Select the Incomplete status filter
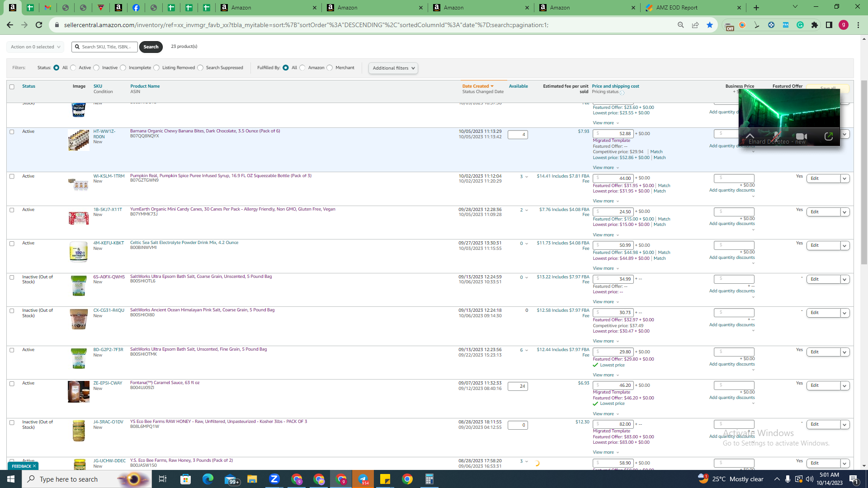Viewport: 868px width, 488px height. point(123,68)
